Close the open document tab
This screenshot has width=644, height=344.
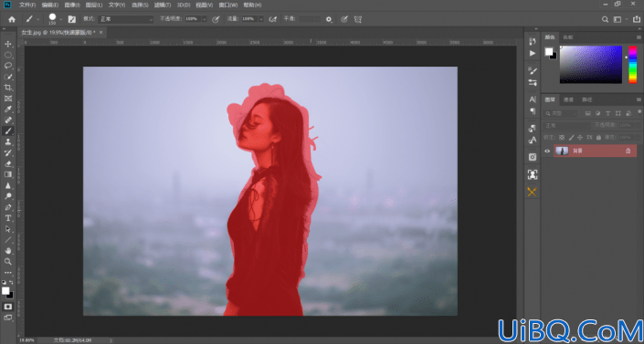pos(101,32)
